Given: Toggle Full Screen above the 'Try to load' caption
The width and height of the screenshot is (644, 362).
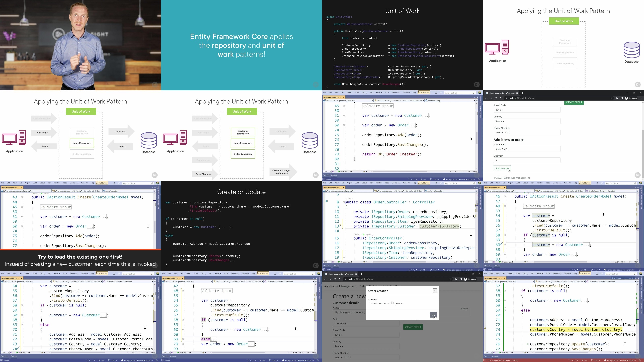Looking at the screenshot, I should coord(102,183).
